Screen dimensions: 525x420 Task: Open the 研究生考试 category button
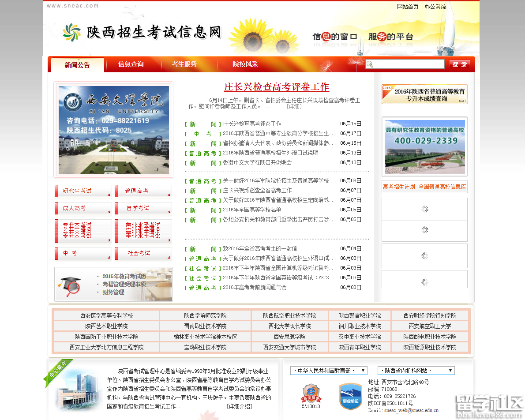[82, 191]
